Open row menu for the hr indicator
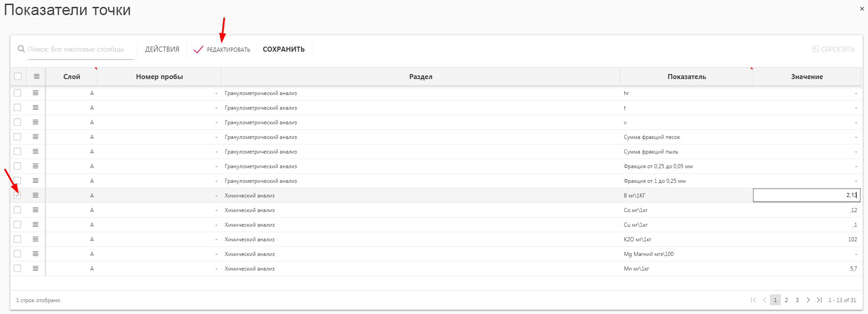The width and height of the screenshot is (868, 314). (36, 93)
